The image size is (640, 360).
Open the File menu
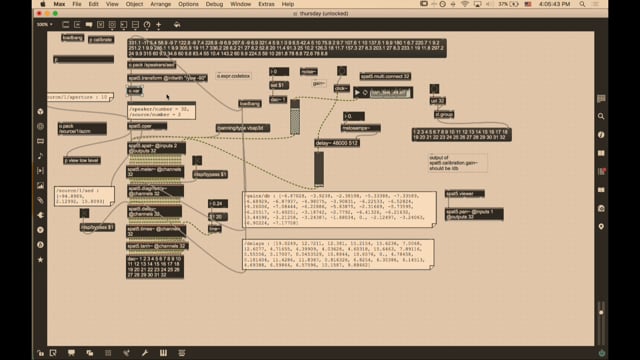(77, 4)
